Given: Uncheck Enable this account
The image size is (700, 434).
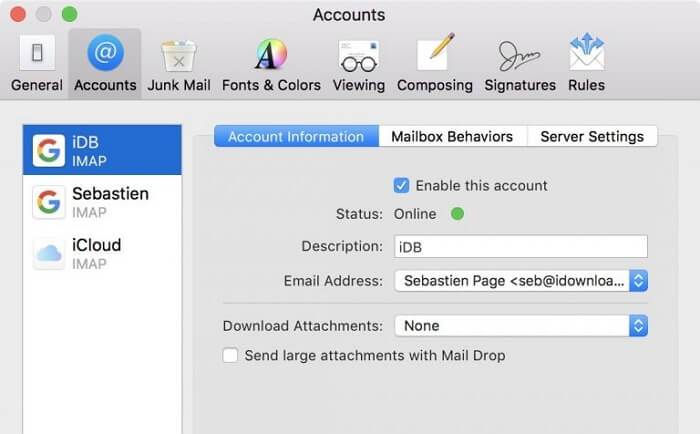Looking at the screenshot, I should [401, 185].
